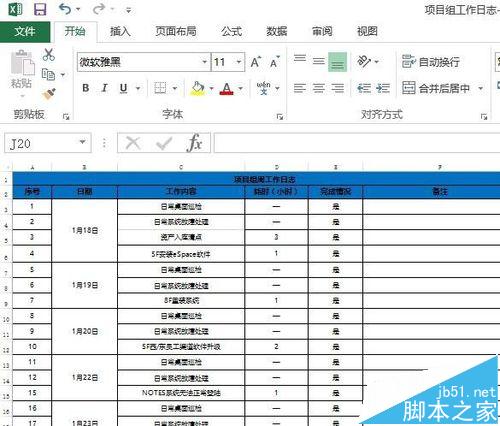Decrease font size with smaller A icon
Image resolution: width=500 pixels, height=426 pixels.
pos(274,62)
